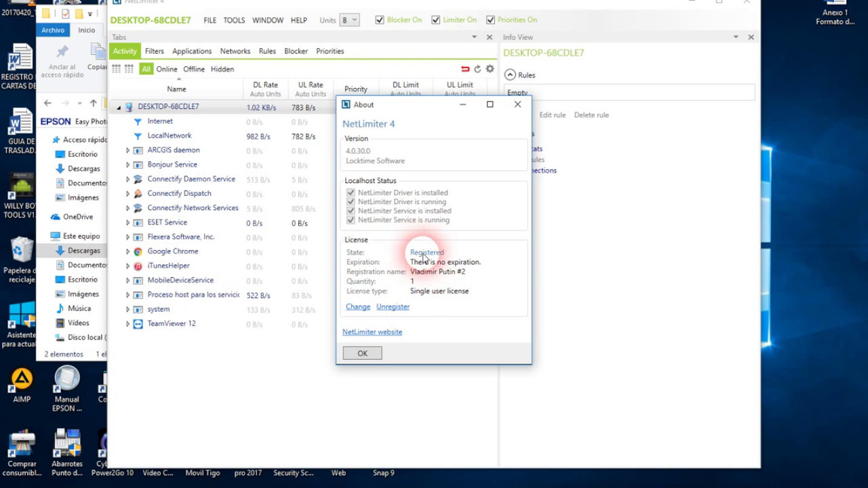Show Hidden activity items
This screenshot has width=868, height=488.
(222, 69)
